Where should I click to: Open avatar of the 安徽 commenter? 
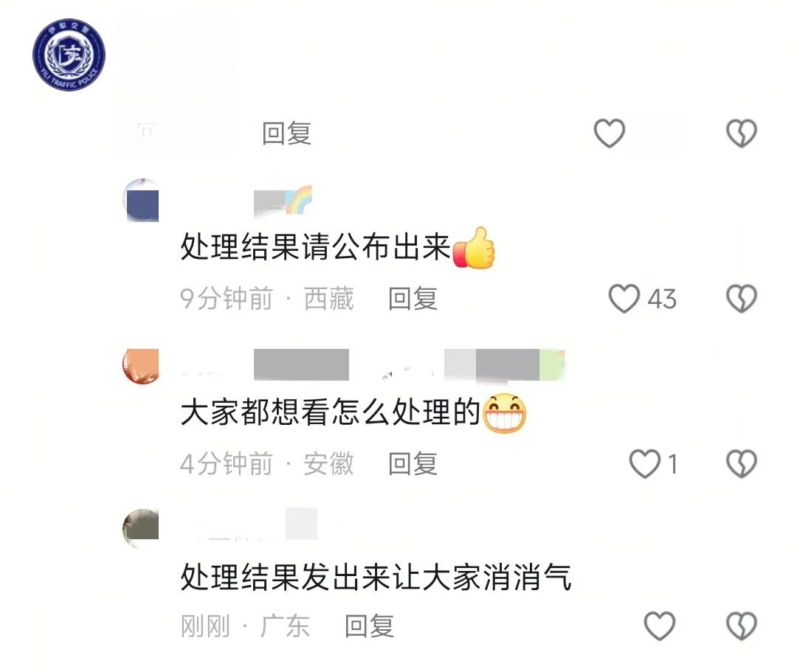point(141,366)
